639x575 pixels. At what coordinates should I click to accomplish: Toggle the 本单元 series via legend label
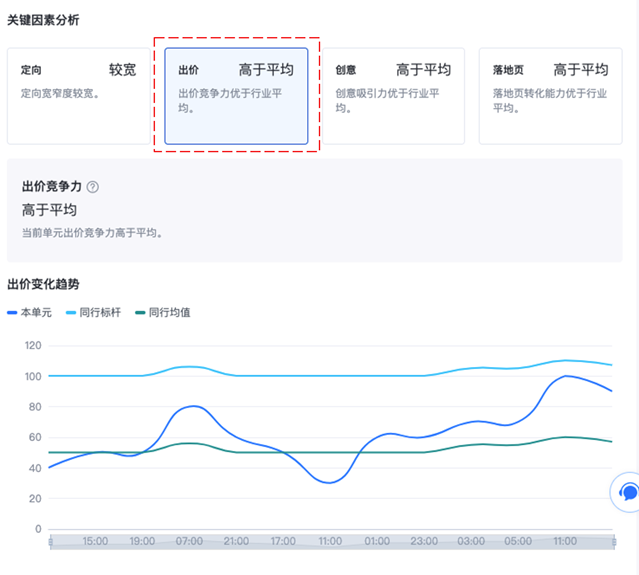coord(36,313)
